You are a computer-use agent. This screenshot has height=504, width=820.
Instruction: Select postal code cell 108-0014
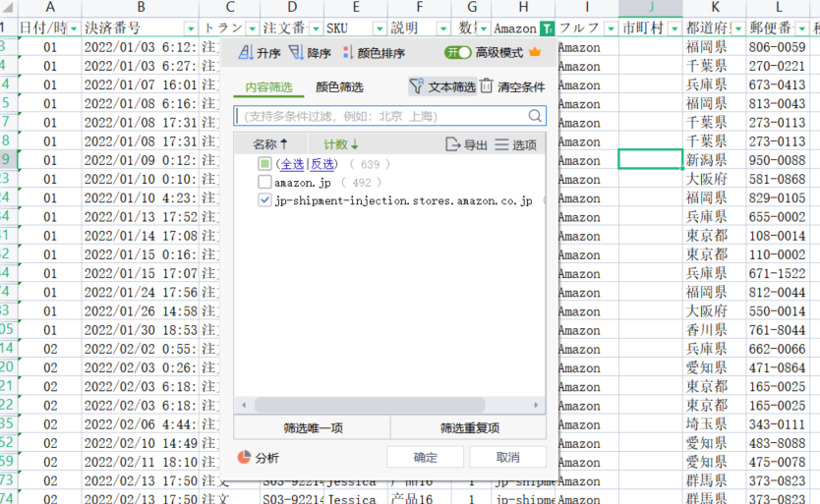(778, 236)
